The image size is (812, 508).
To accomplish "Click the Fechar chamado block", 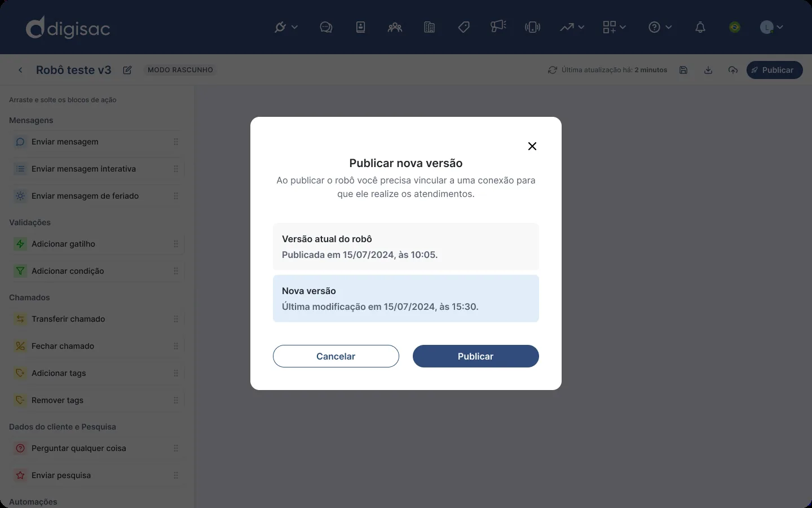I will (x=97, y=346).
